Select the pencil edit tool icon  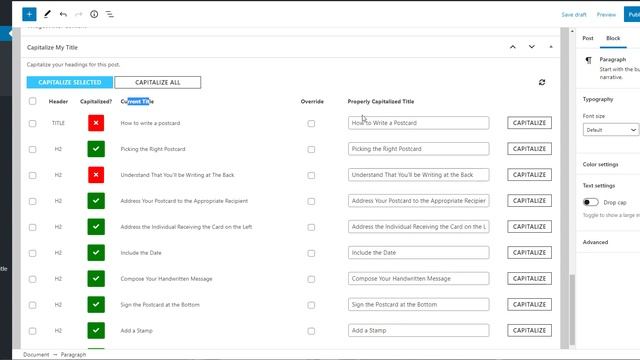click(x=47, y=14)
